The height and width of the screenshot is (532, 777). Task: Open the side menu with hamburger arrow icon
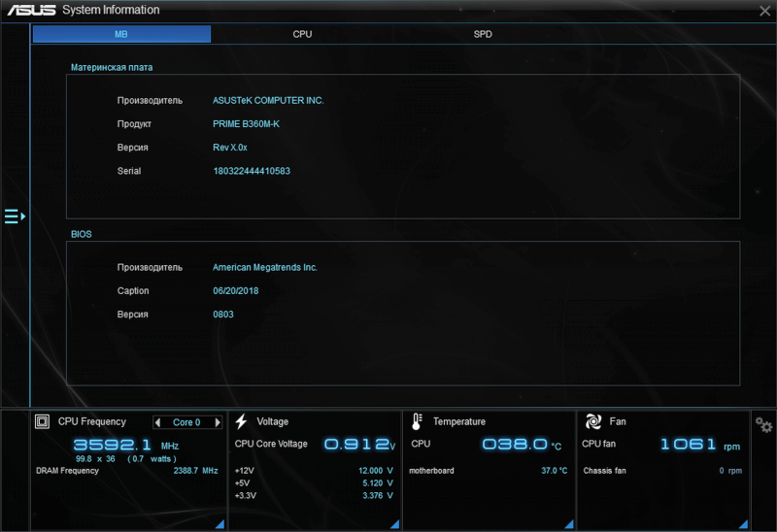tap(15, 216)
